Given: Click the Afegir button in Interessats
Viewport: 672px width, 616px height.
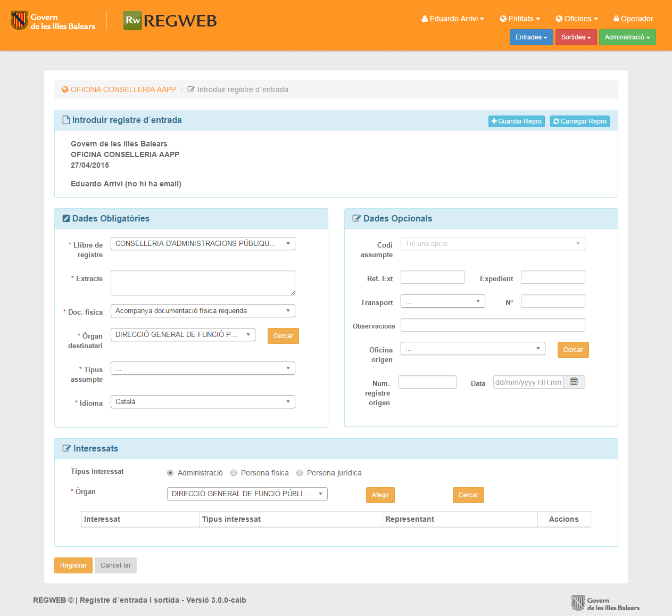Looking at the screenshot, I should pyautogui.click(x=380, y=495).
